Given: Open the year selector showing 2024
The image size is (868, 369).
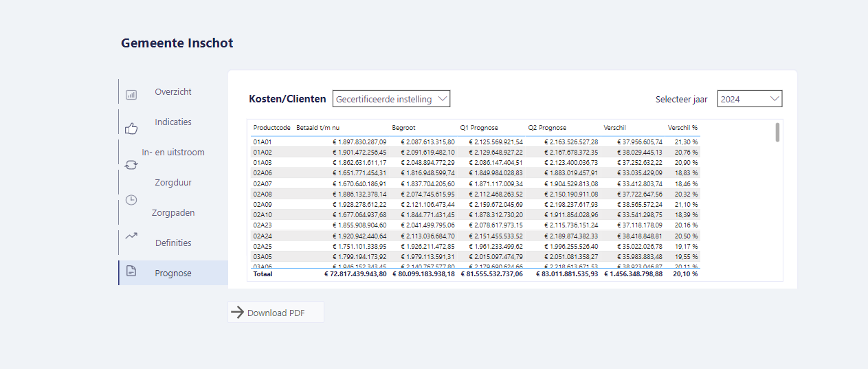Looking at the screenshot, I should (x=750, y=99).
